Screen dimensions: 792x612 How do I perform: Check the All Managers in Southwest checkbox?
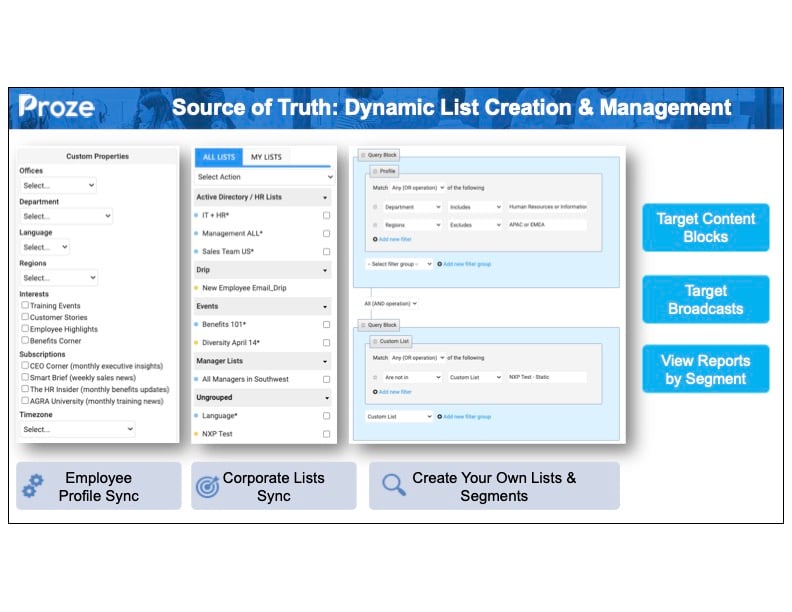tap(326, 379)
